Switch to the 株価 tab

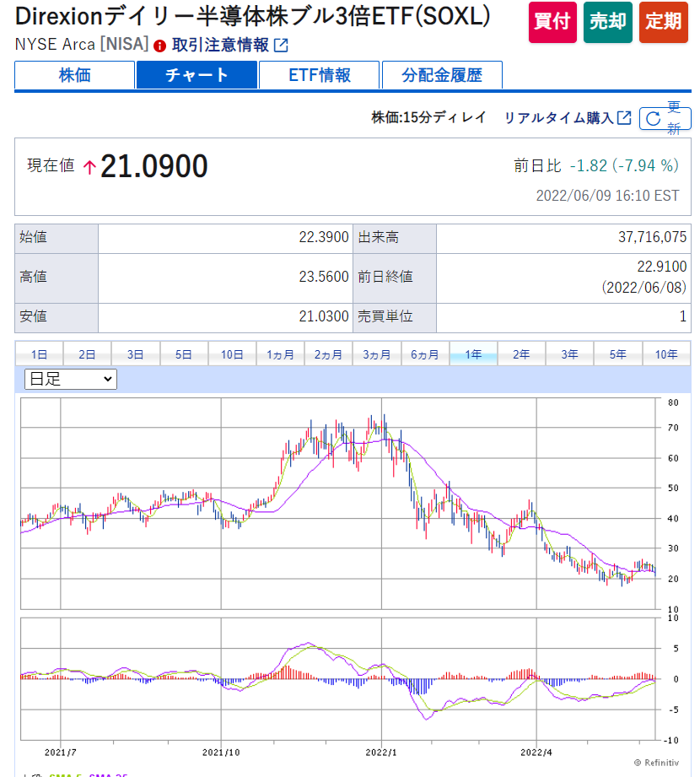(x=75, y=75)
